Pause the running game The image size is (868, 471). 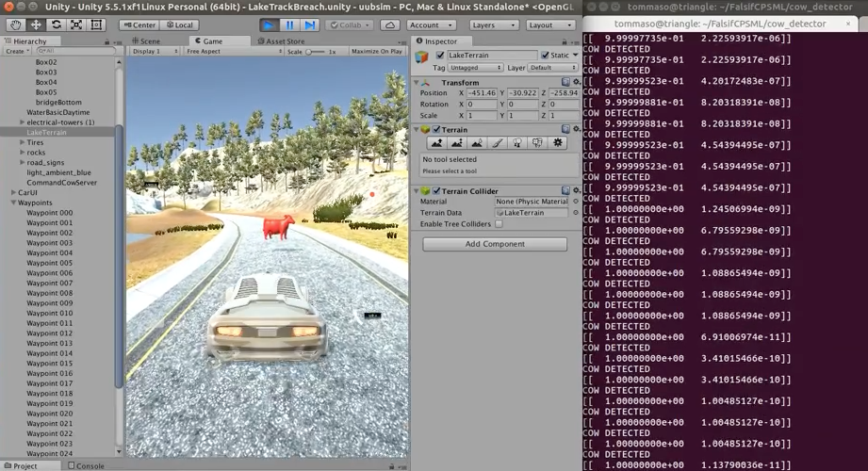point(289,24)
